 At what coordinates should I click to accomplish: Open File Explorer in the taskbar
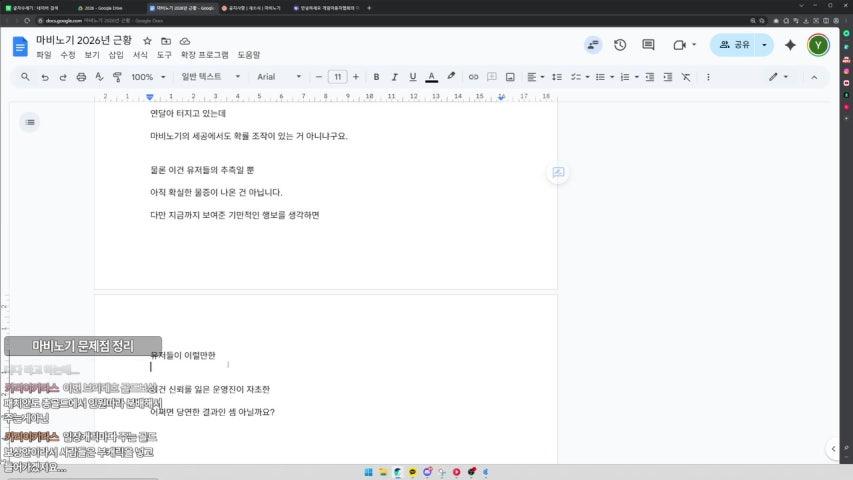[x=383, y=472]
